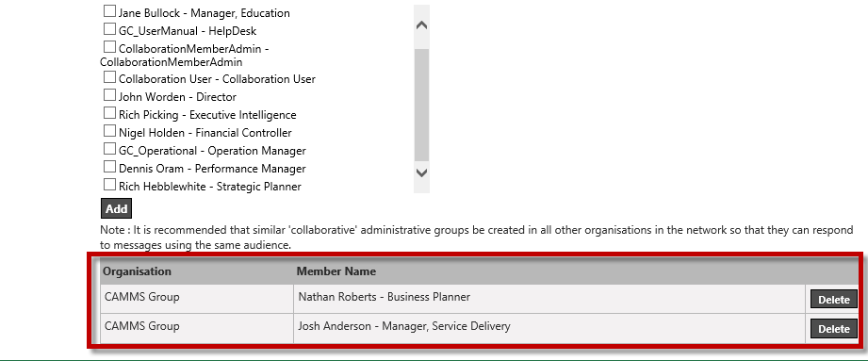Viewport: 868px width, 361px height.
Task: Delete the Josh Anderson member row
Action: point(834,328)
